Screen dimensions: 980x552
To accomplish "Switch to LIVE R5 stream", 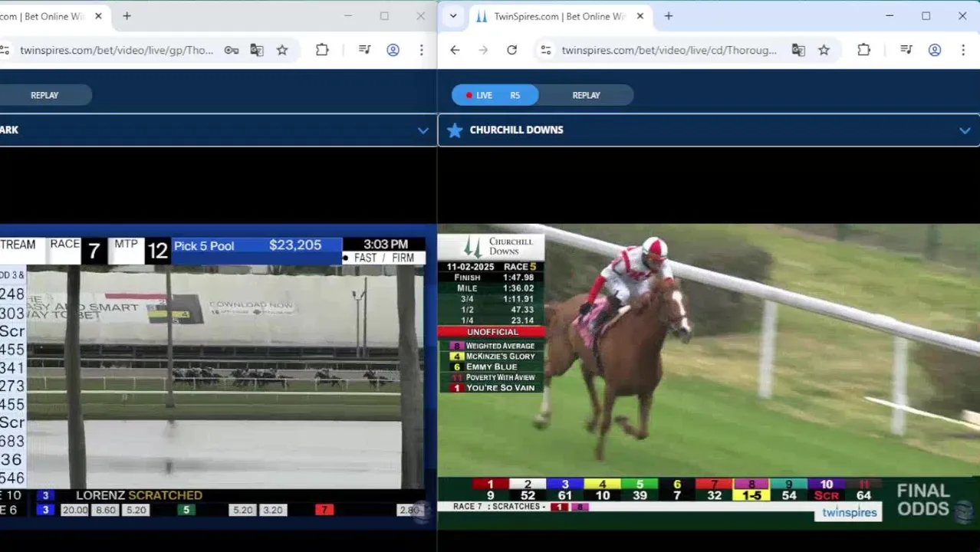I will pos(495,95).
